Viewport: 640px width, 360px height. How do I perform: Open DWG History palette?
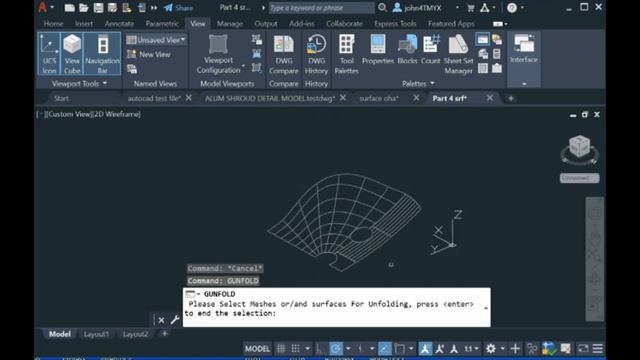[x=316, y=54]
